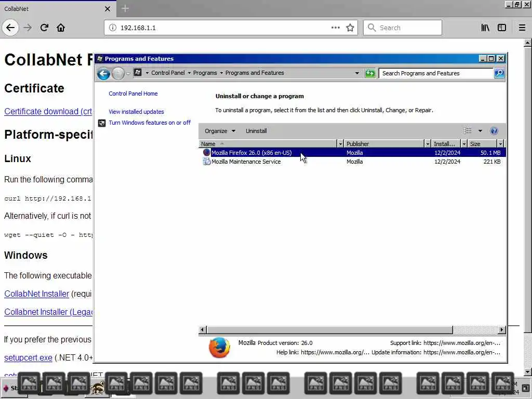This screenshot has height=399, width=532.
Task: Toggle the Firefox sidebars icon
Action: point(502,28)
